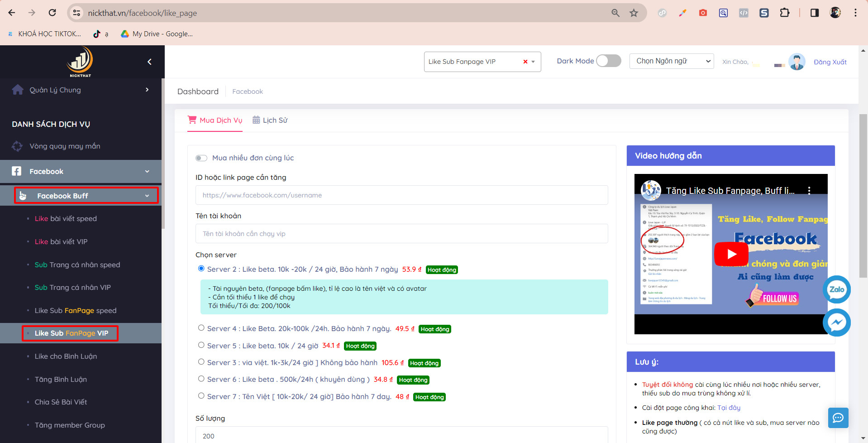Open Like Sub FanPage speed item
The width and height of the screenshot is (868, 443).
click(76, 311)
